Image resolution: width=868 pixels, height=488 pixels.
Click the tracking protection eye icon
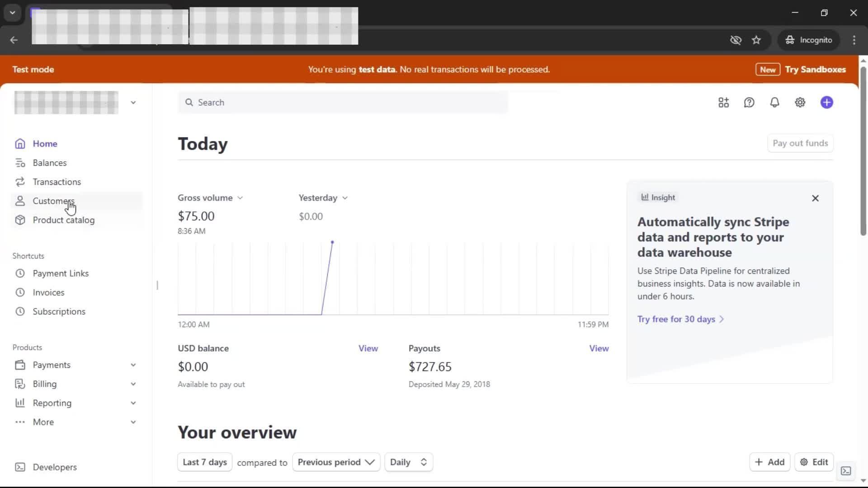coord(736,40)
